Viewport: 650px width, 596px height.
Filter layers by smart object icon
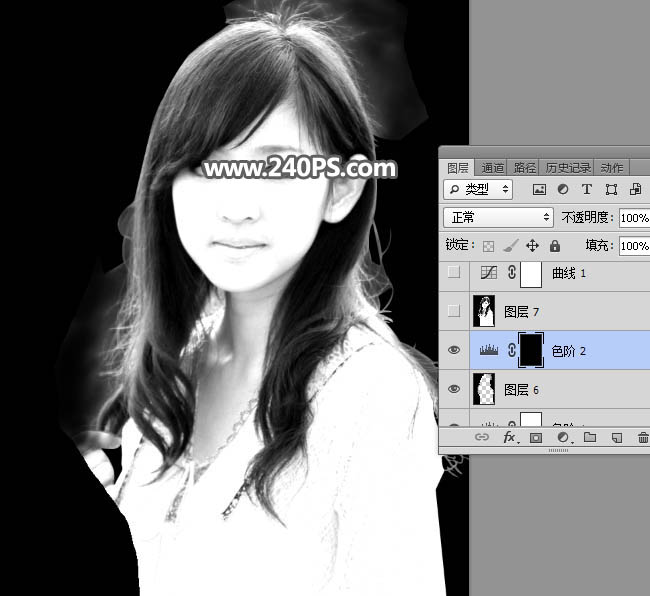[x=635, y=189]
